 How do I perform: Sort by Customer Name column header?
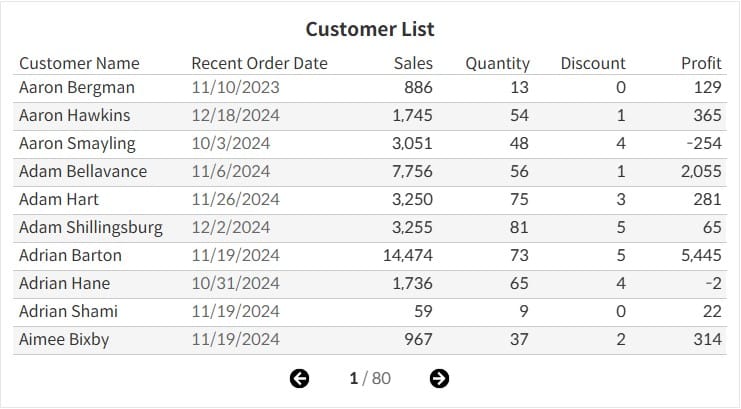pos(79,63)
